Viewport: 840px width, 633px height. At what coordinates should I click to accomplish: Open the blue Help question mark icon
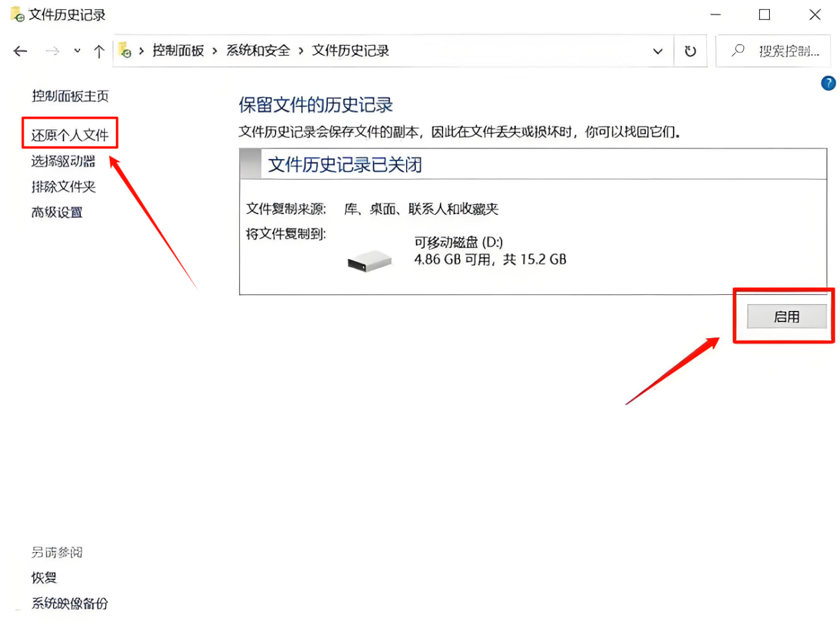tap(828, 83)
